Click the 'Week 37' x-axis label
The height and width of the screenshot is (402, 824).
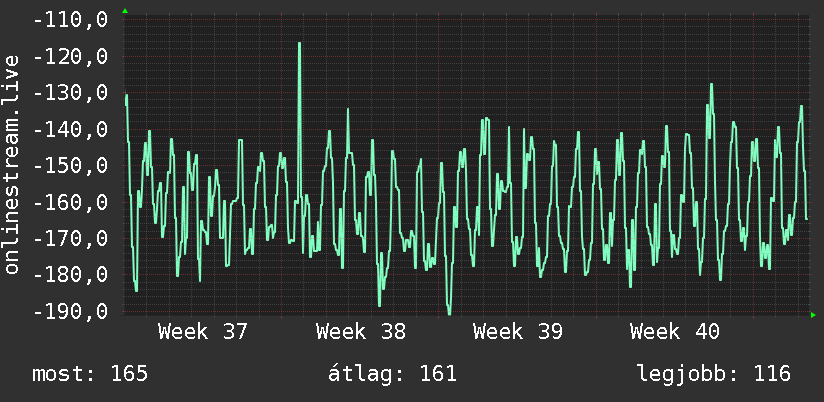click(x=203, y=332)
